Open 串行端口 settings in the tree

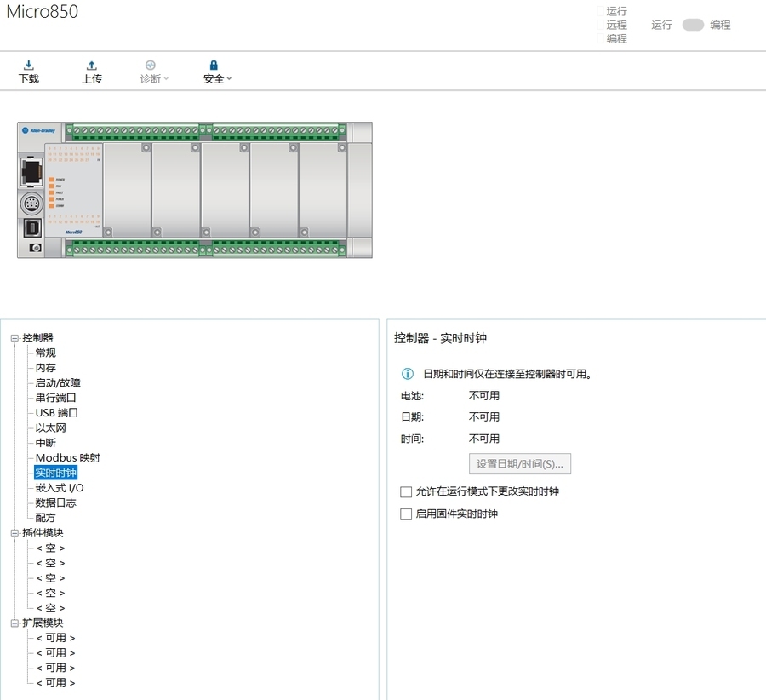(55, 398)
